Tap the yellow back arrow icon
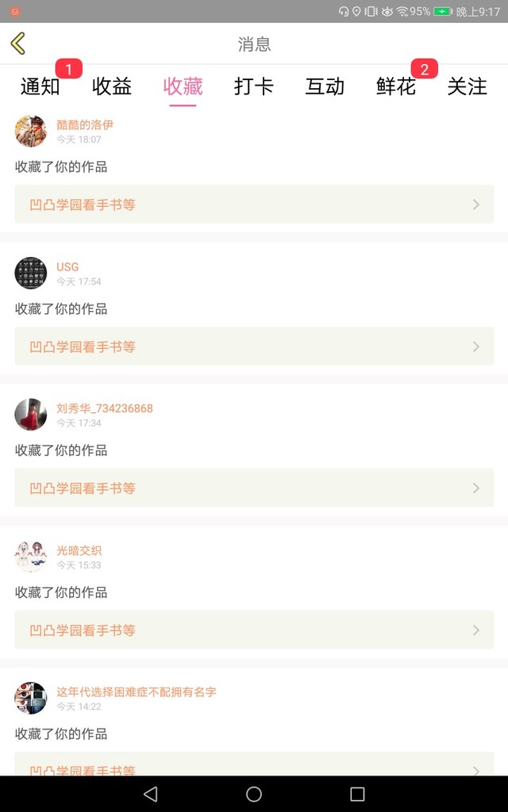This screenshot has height=812, width=508. [18, 44]
